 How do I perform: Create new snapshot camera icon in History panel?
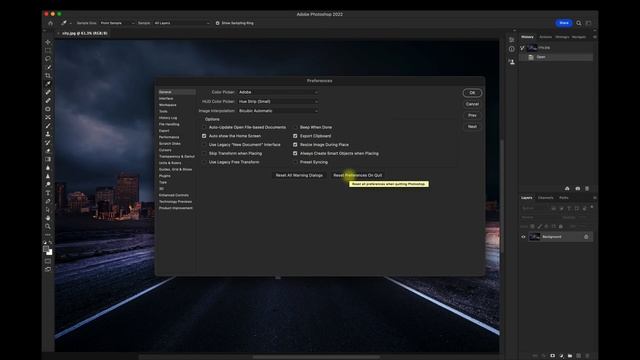[577, 189]
